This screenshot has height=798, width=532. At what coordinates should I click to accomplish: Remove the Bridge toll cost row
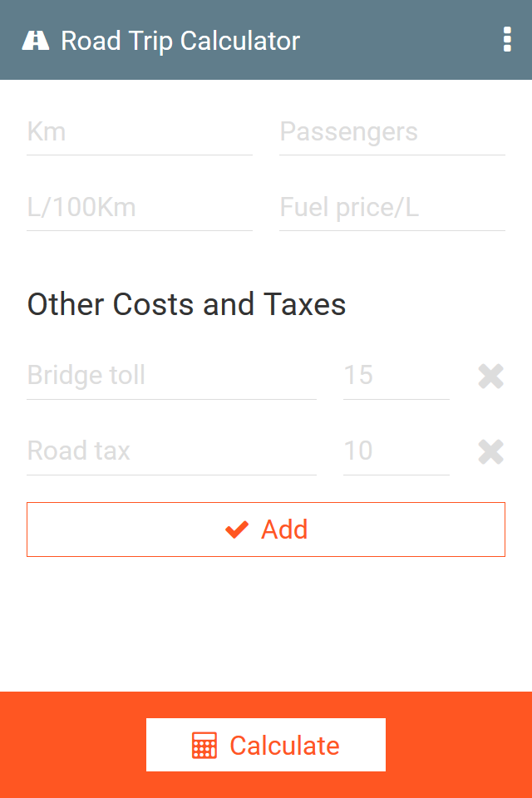pyautogui.click(x=491, y=377)
